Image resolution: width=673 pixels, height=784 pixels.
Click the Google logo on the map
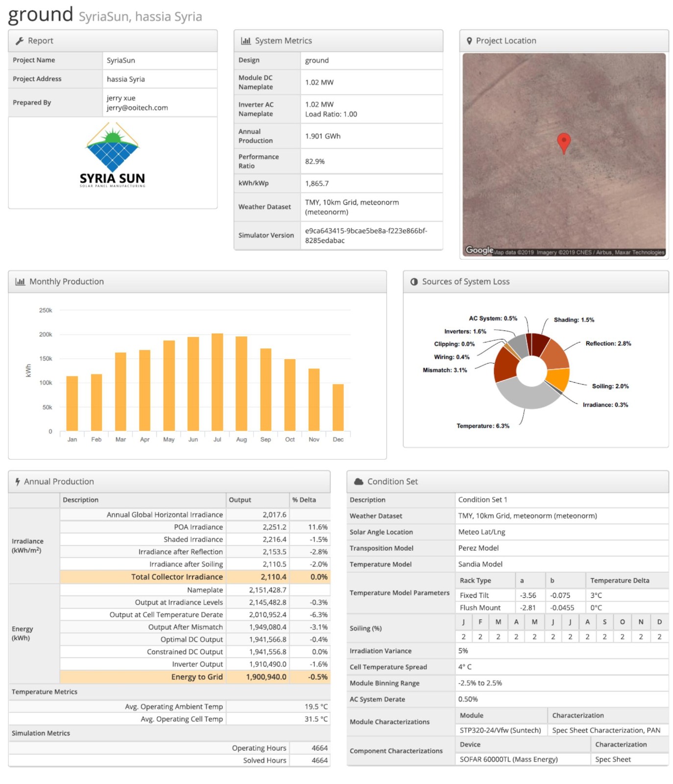tap(479, 250)
